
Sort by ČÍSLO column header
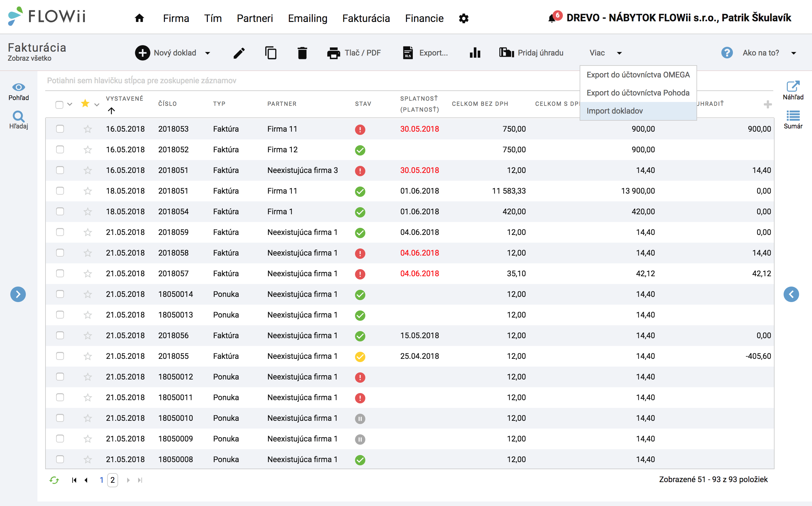(167, 104)
